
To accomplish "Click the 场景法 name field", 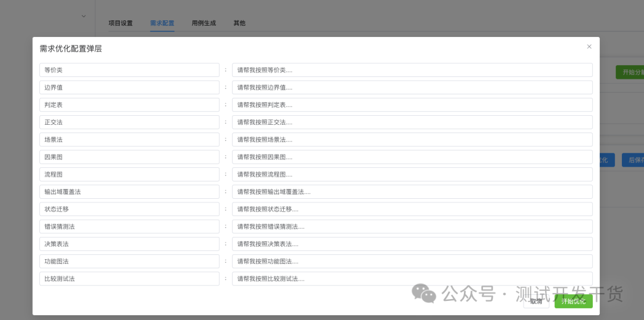I will pos(129,140).
